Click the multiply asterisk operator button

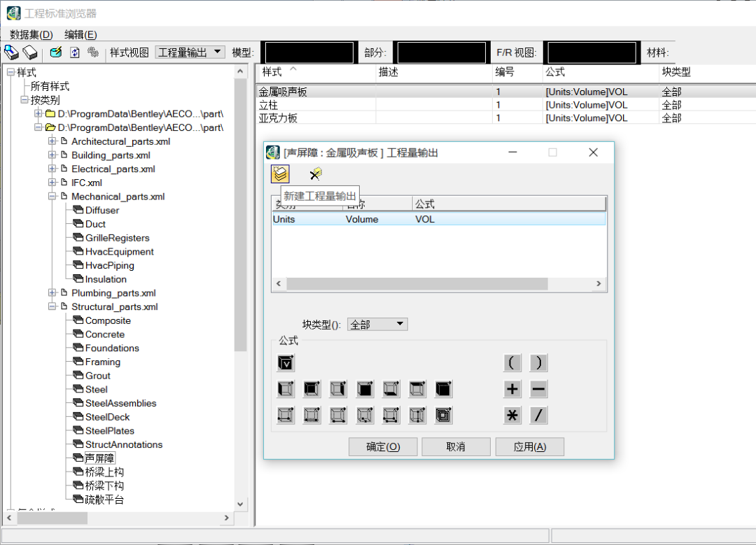512,416
